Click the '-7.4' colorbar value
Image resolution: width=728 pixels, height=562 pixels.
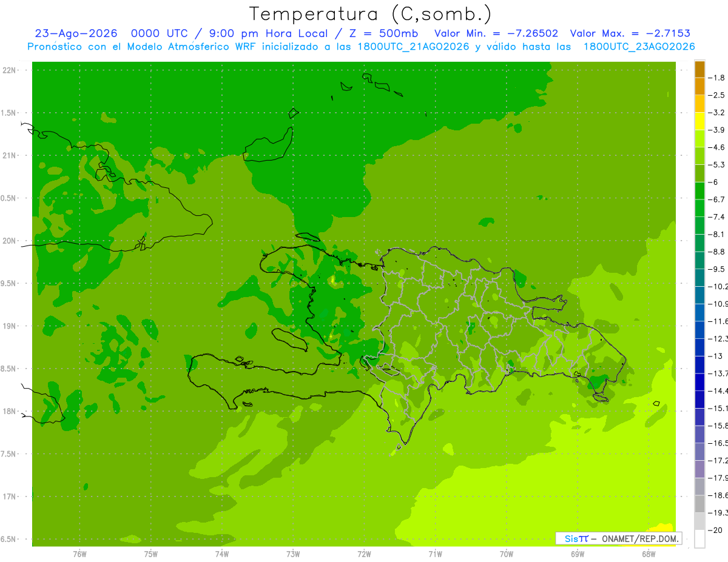coord(717,217)
